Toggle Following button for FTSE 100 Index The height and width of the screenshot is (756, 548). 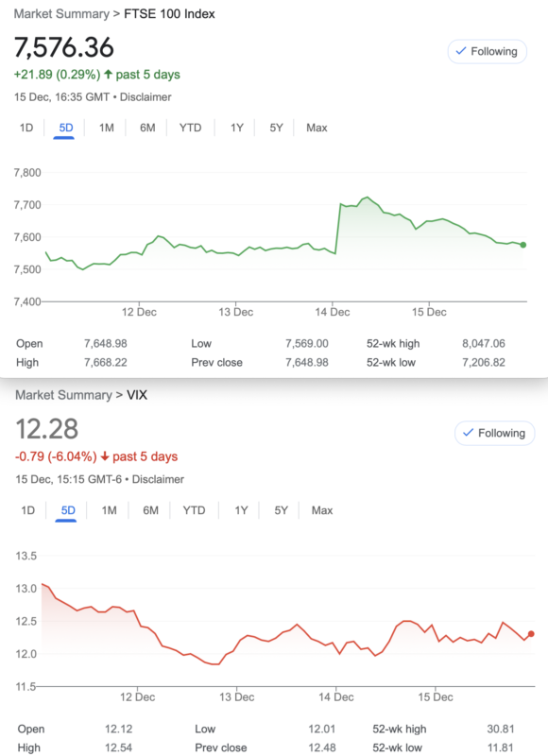487,52
